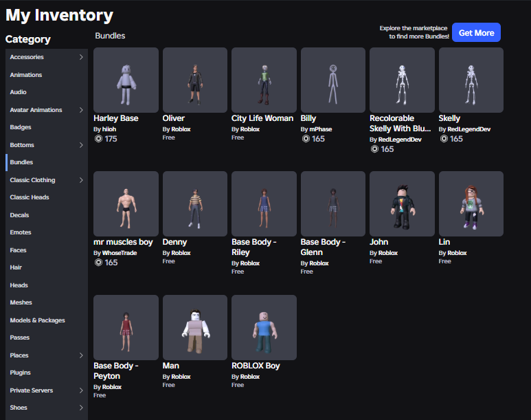Expand the Avatar Animations submenu arrow
The width and height of the screenshot is (531, 420).
(81, 110)
